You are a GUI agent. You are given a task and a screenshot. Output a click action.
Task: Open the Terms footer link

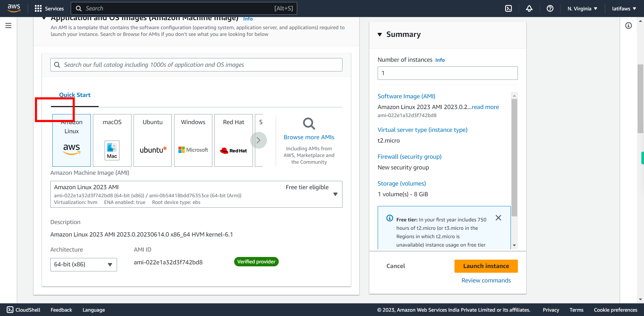pyautogui.click(x=576, y=310)
